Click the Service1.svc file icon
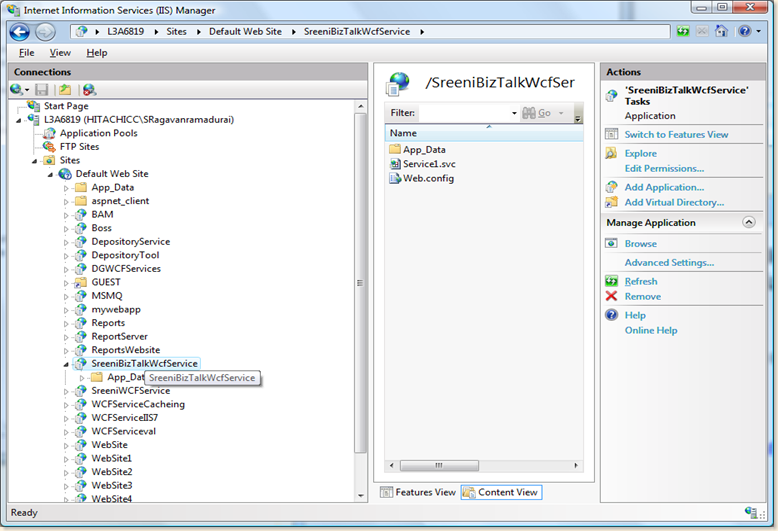The width and height of the screenshot is (778, 531). click(x=395, y=164)
